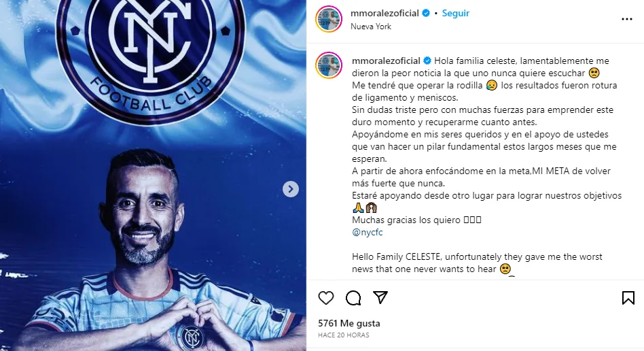Open the Nueva York location link
644x351 pixels.
[371, 27]
